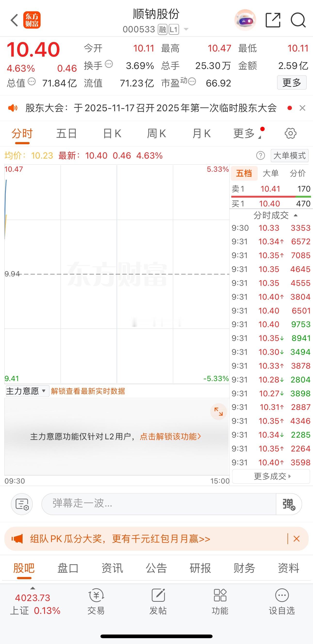Dismiss the shareholder meeting notice
Viewport: 313px width, 644px height.
[302, 108]
